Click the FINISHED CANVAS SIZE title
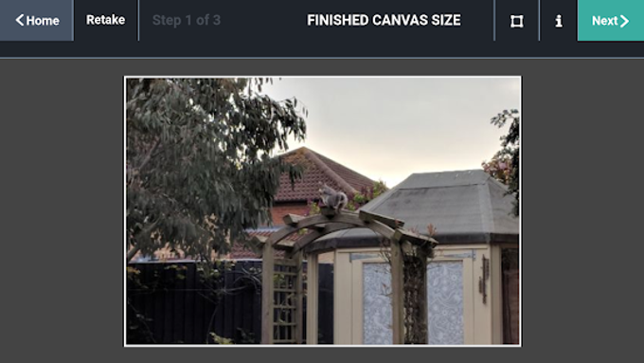The image size is (644, 363). [384, 20]
